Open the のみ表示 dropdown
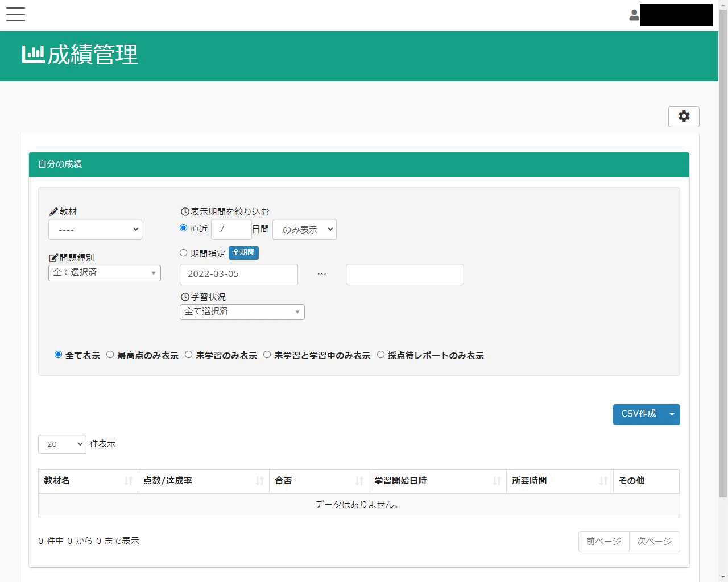The image size is (728, 582). (304, 230)
